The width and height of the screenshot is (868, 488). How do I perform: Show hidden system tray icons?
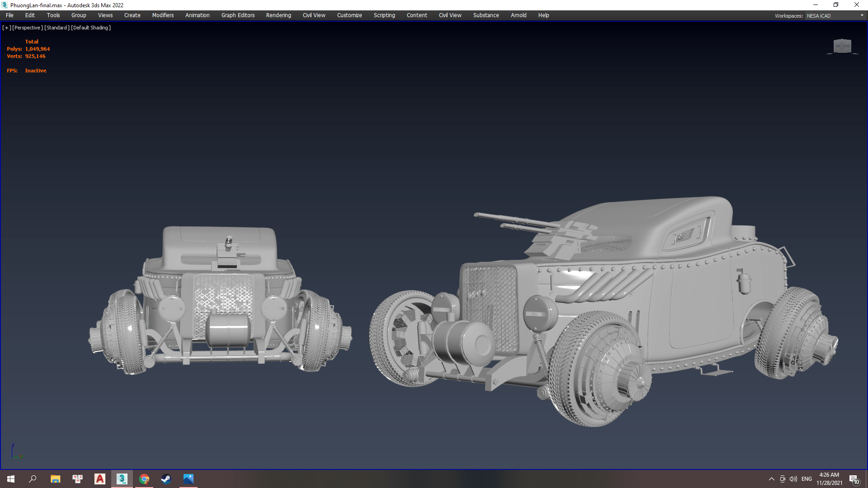771,479
